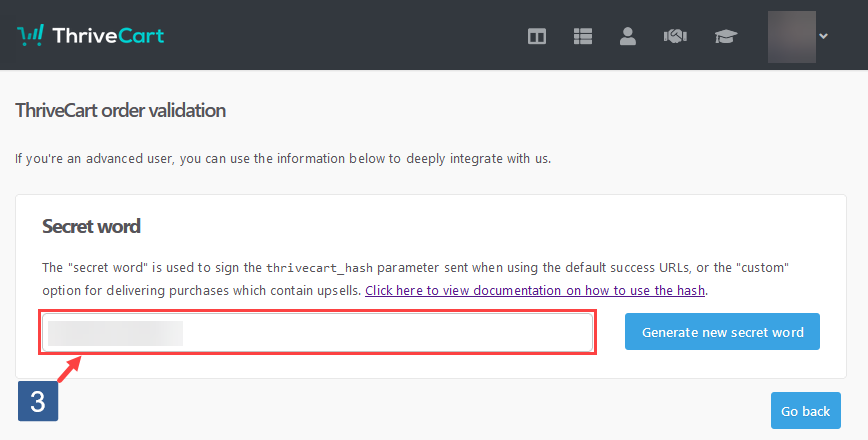Viewport: 868px width, 440px height.
Task: Click the blurred account avatar
Action: pos(792,37)
